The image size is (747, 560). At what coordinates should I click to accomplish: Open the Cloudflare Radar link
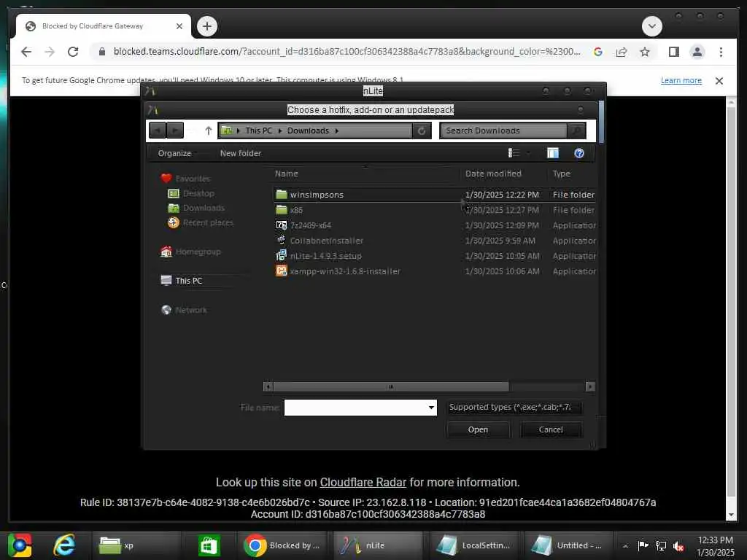363,483
